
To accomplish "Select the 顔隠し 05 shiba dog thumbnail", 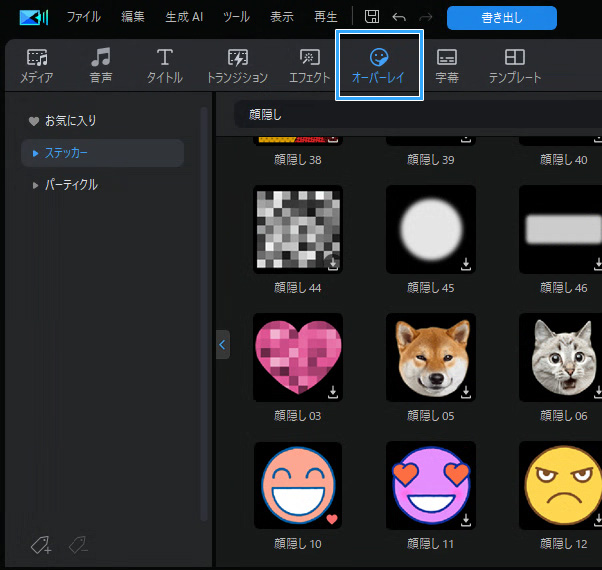I will click(431, 357).
